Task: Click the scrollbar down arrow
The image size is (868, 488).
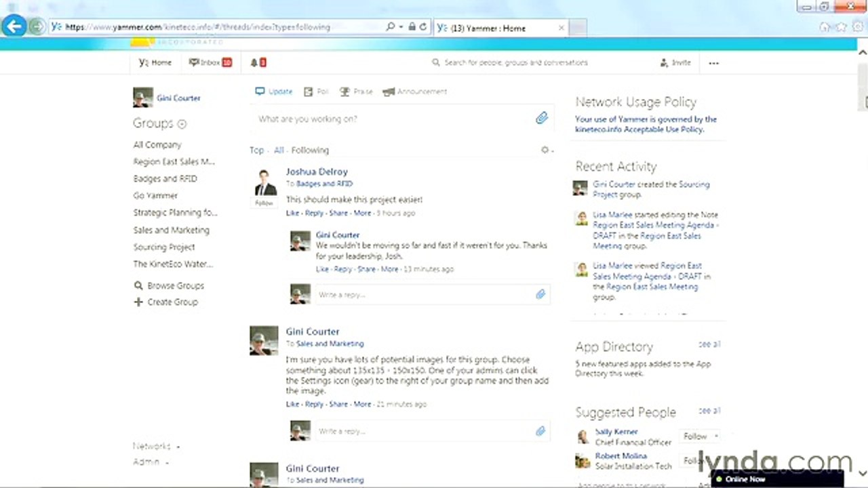Action: [862, 472]
